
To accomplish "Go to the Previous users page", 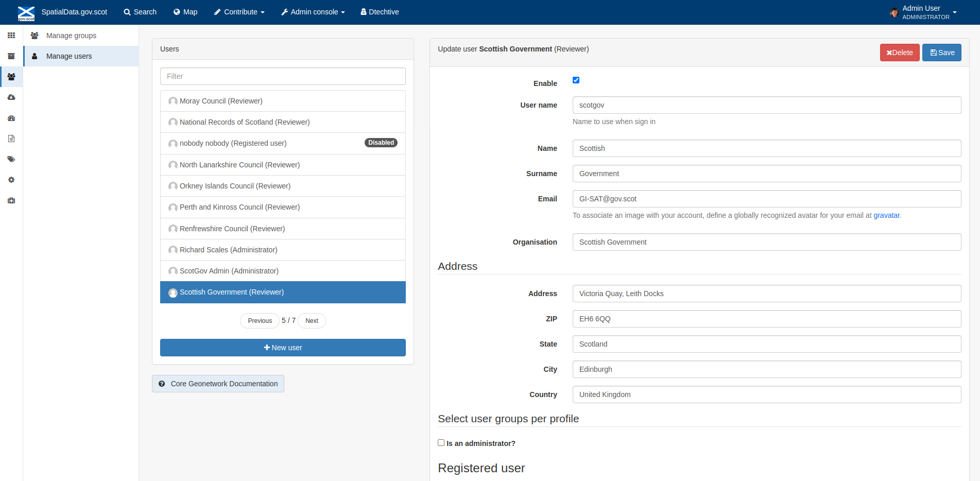I will point(260,321).
